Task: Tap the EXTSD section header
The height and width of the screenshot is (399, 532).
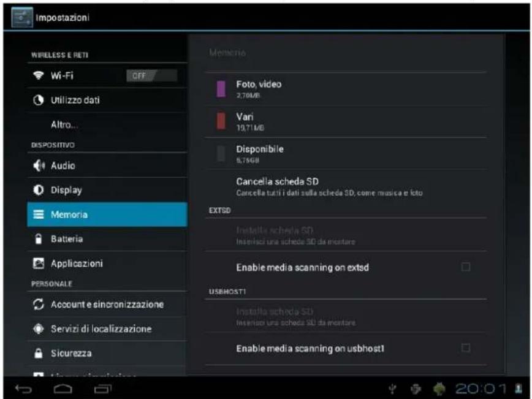Action: point(219,210)
